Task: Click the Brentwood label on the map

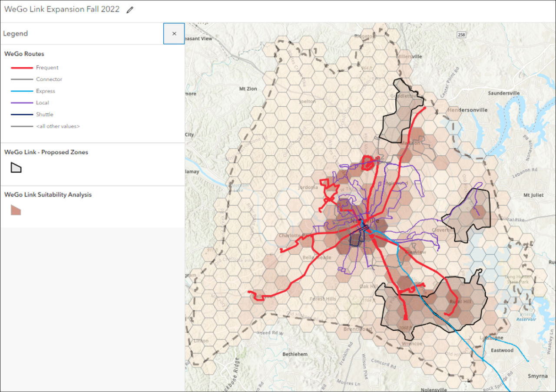Action: (358, 329)
